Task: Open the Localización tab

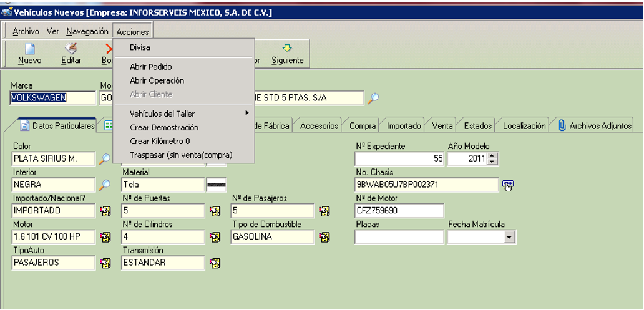Action: tap(524, 125)
